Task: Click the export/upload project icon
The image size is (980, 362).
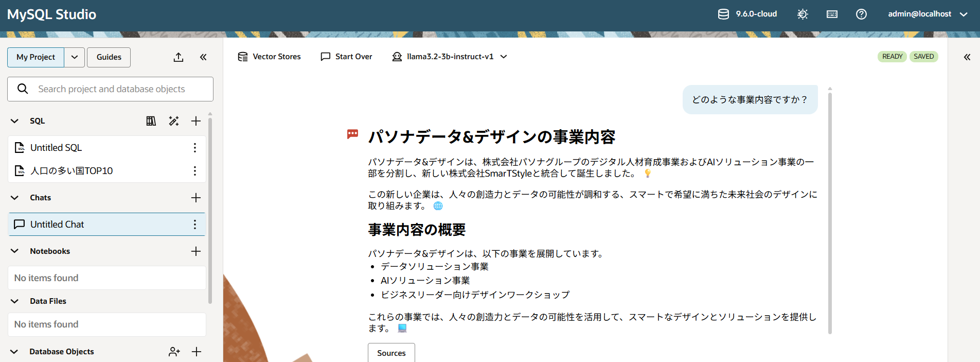Action: click(x=179, y=57)
